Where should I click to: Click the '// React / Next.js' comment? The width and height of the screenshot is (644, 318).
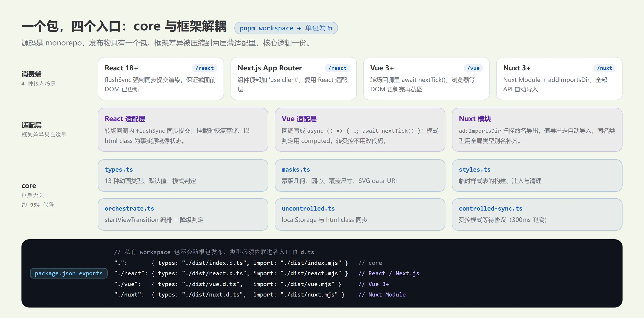pos(389,273)
